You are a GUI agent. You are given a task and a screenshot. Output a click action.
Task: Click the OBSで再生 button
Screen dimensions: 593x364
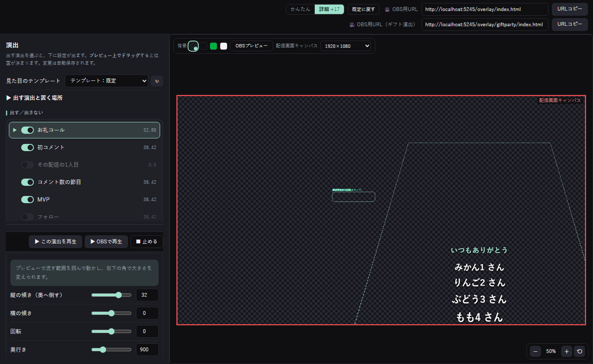[x=106, y=242]
